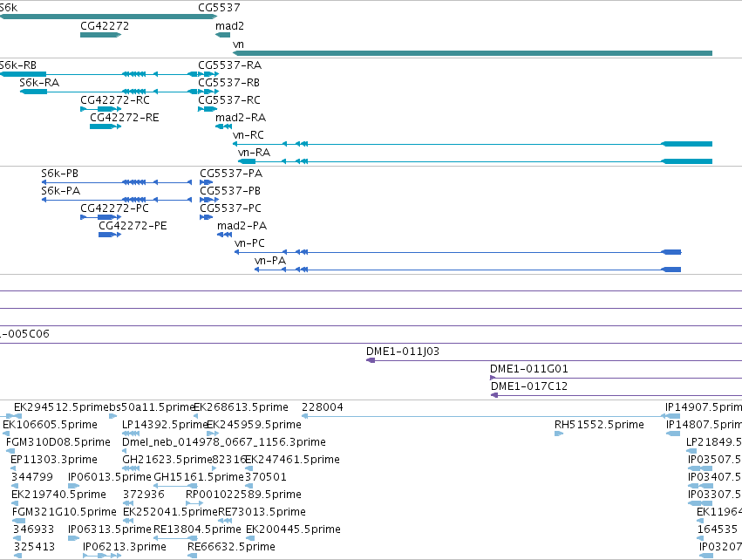Click the S6k-RA transcript label
This screenshot has width=742, height=560.
point(39,82)
